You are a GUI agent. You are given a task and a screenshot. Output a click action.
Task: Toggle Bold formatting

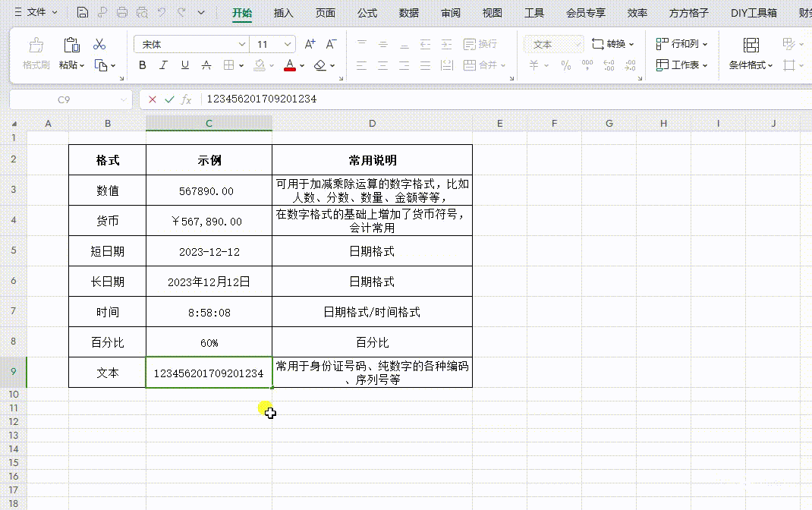click(143, 65)
